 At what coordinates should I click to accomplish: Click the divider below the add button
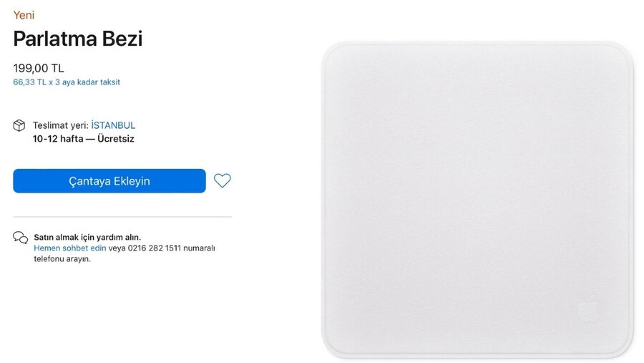[x=122, y=217]
